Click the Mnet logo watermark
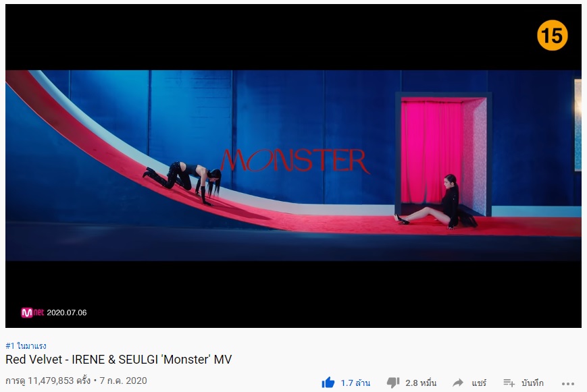 [x=32, y=312]
